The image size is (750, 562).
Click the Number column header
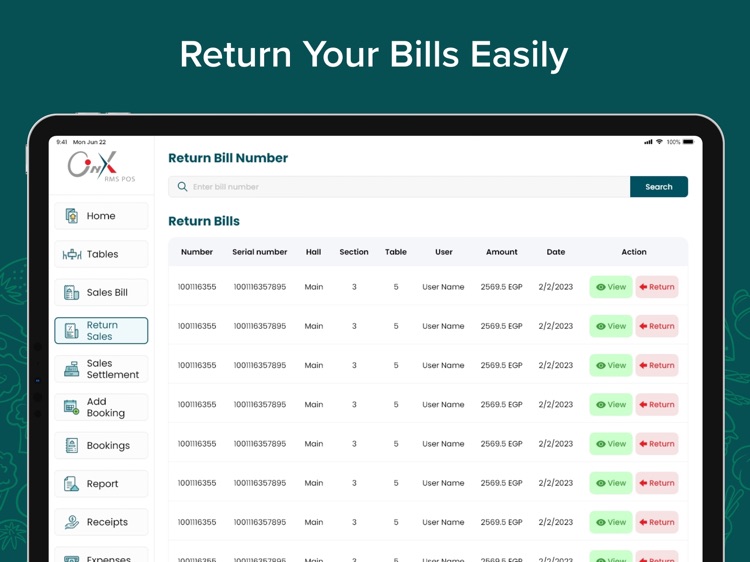(197, 252)
